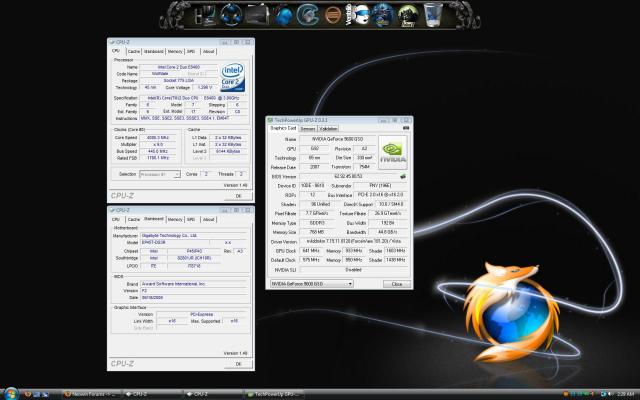Click OK in the upper CPU-Z window
The height and width of the screenshot is (400, 640).
pyautogui.click(x=238, y=196)
